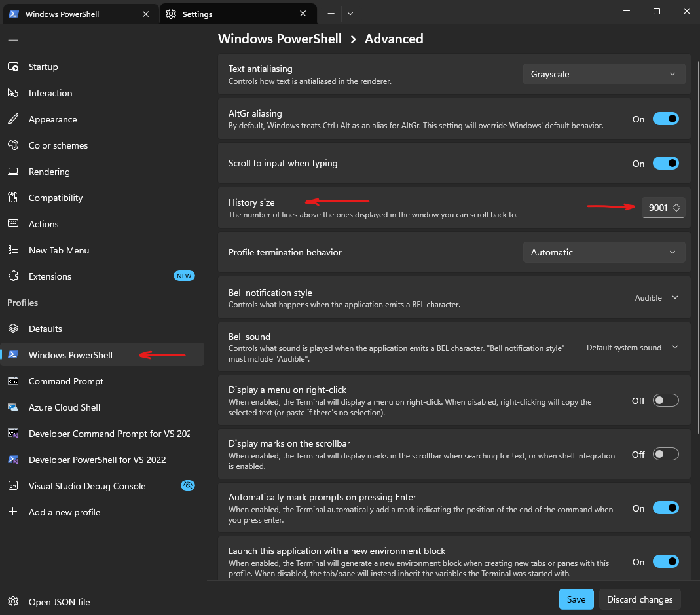Save the settings changes

[x=576, y=599]
